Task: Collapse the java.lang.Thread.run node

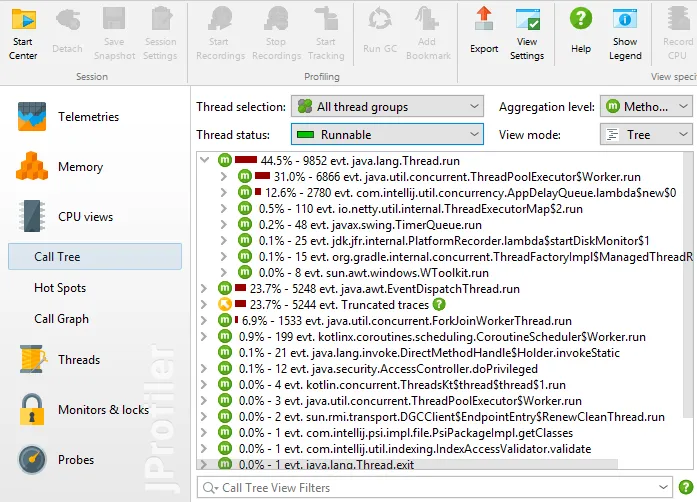Action: coord(204,160)
